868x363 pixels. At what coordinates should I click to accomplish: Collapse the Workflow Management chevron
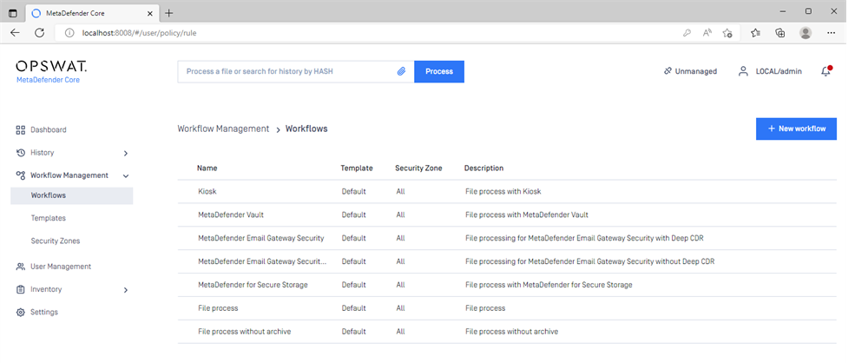point(126,175)
